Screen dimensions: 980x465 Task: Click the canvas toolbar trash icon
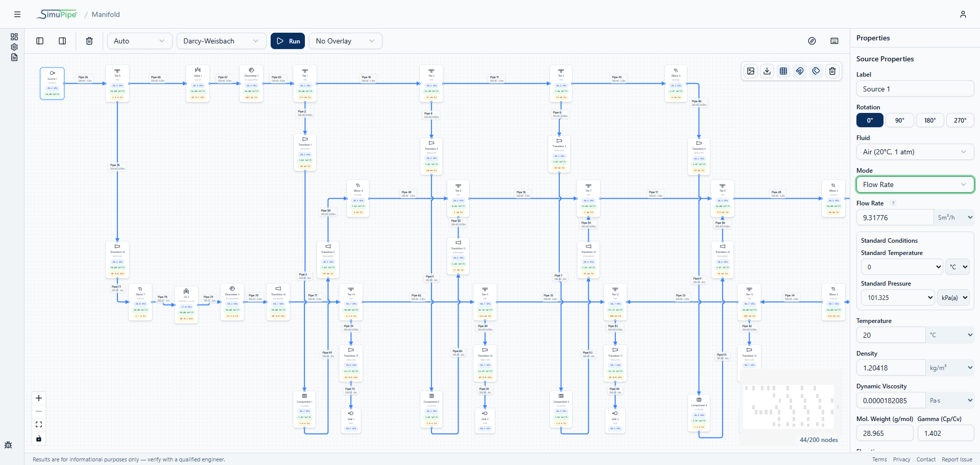pyautogui.click(x=832, y=71)
